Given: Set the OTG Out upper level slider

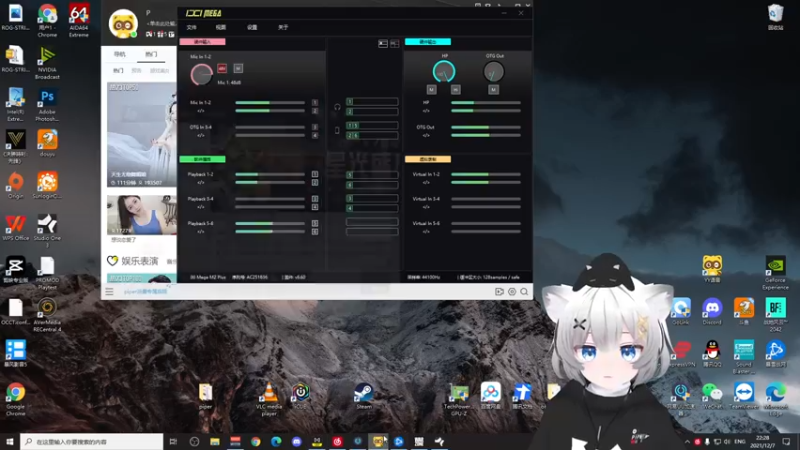Looking at the screenshot, I should (x=486, y=127).
